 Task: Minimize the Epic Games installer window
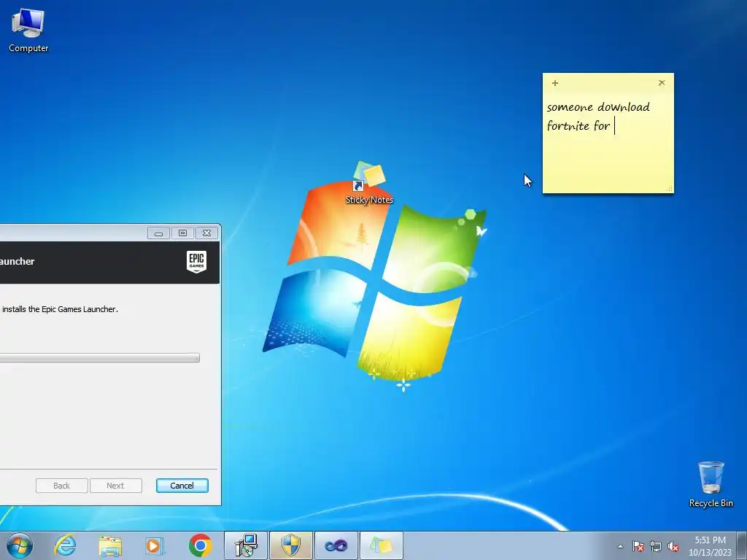158,233
